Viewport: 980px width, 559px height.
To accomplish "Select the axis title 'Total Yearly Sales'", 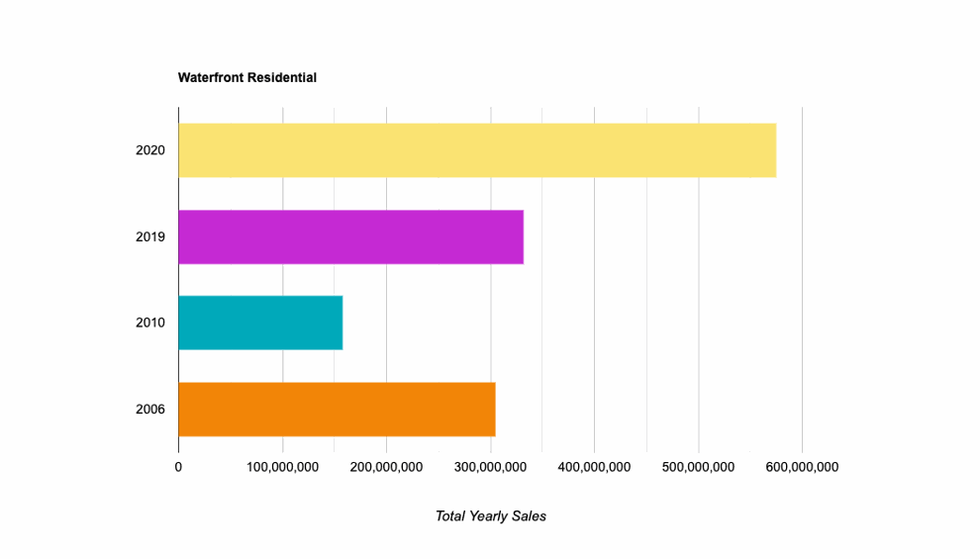I will click(491, 516).
